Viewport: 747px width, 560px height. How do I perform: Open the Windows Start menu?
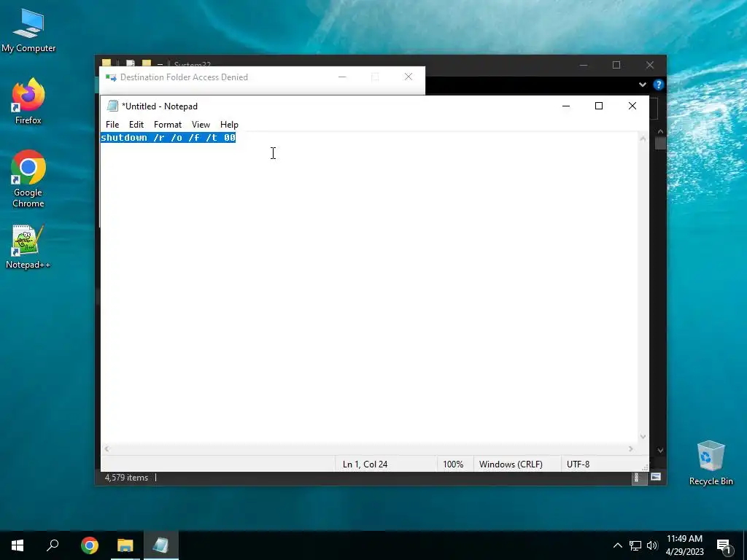coord(18,545)
